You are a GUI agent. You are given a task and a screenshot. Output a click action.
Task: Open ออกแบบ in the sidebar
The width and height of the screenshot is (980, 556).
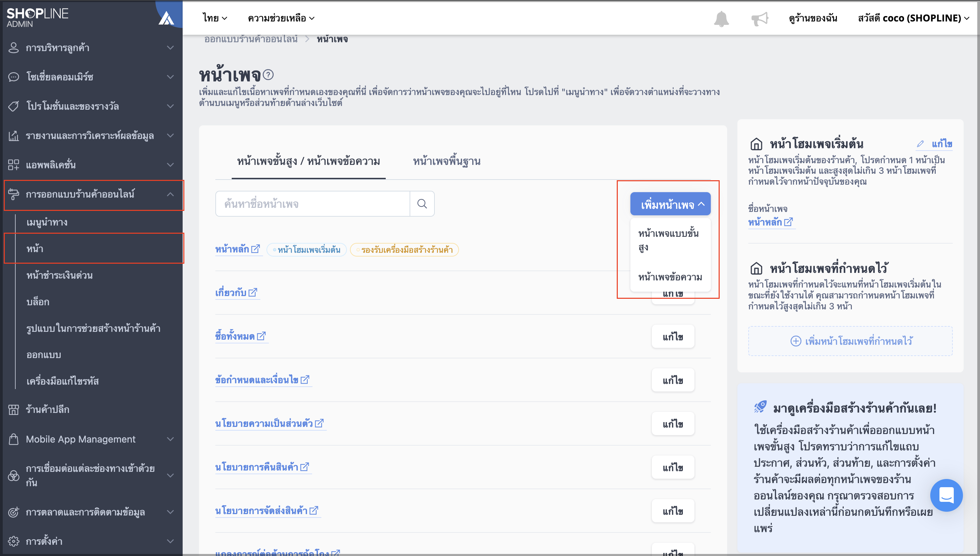pos(44,355)
